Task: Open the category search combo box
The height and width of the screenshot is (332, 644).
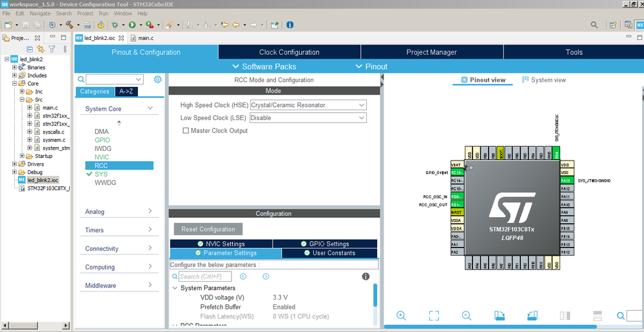Action: coord(115,79)
